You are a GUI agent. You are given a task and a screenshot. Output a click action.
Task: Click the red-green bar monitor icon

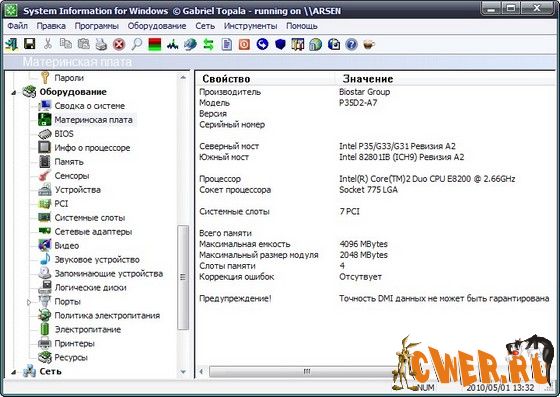pyautogui.click(x=155, y=44)
